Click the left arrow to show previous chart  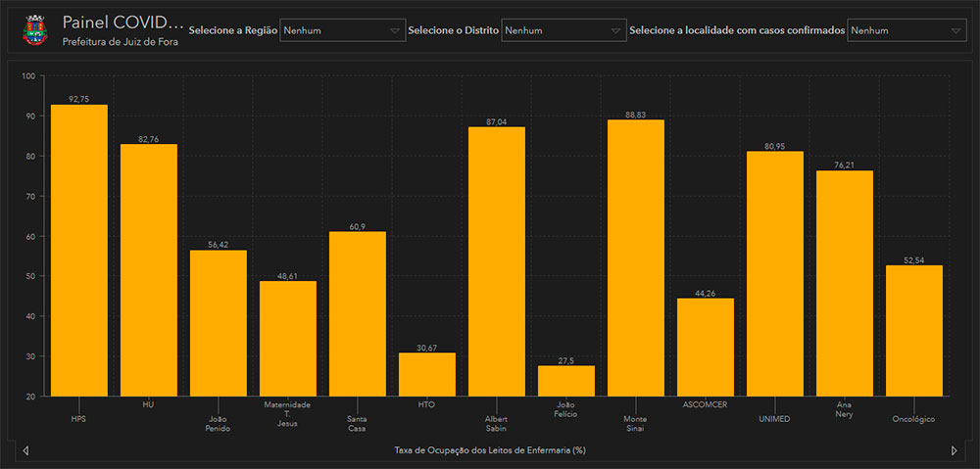pyautogui.click(x=25, y=450)
